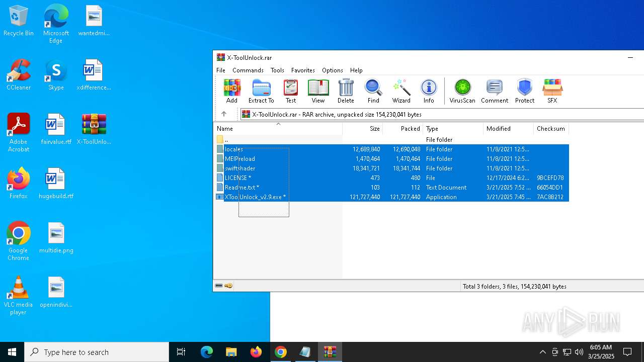Open the notification center

pos(627,352)
